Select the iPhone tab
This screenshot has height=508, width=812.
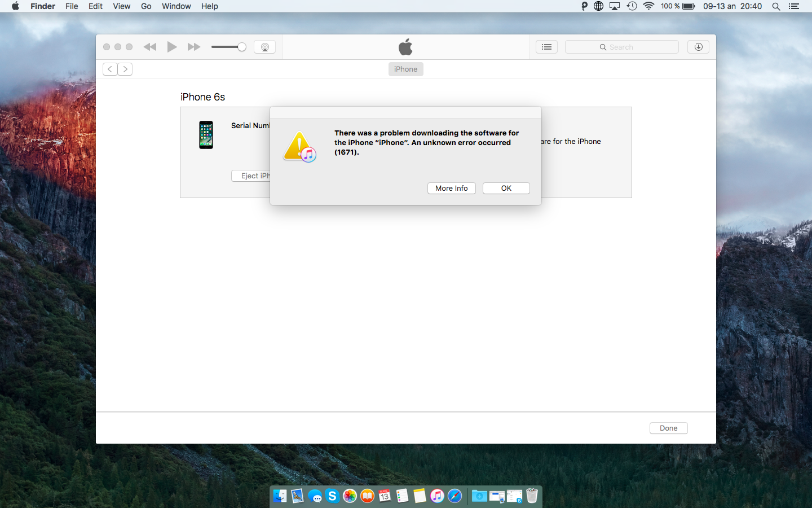405,69
